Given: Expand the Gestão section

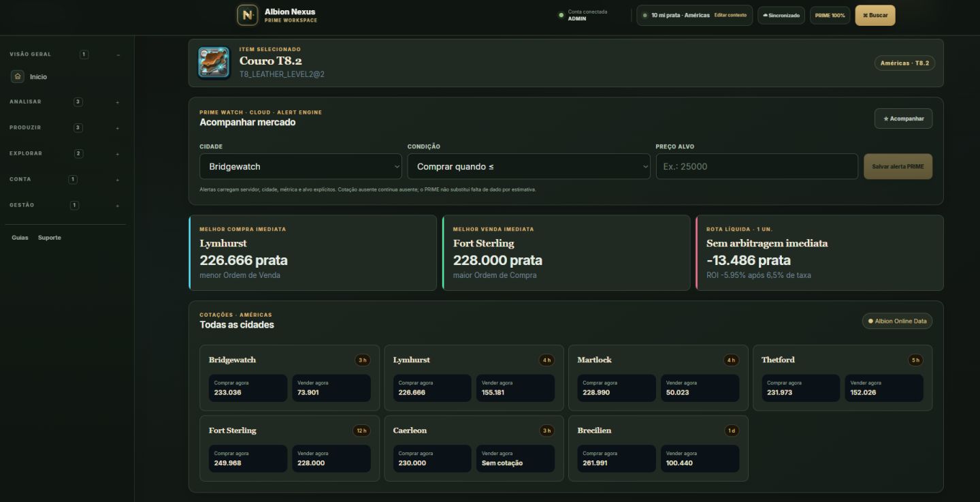Looking at the screenshot, I should [x=118, y=206].
